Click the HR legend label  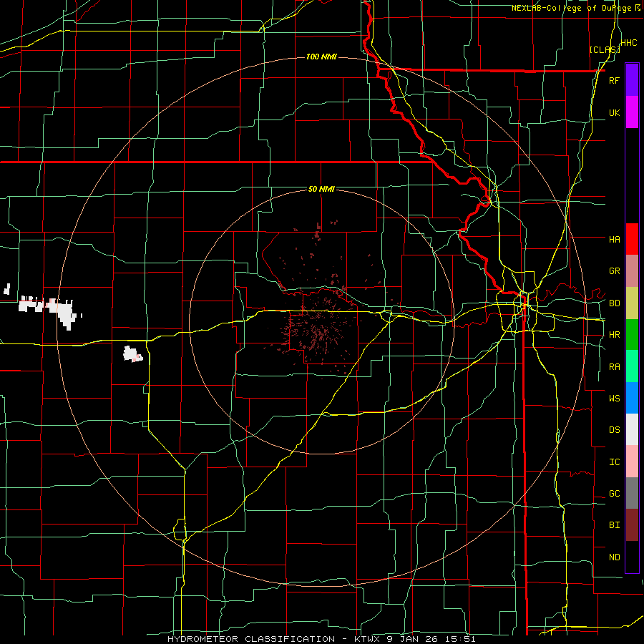tap(614, 335)
